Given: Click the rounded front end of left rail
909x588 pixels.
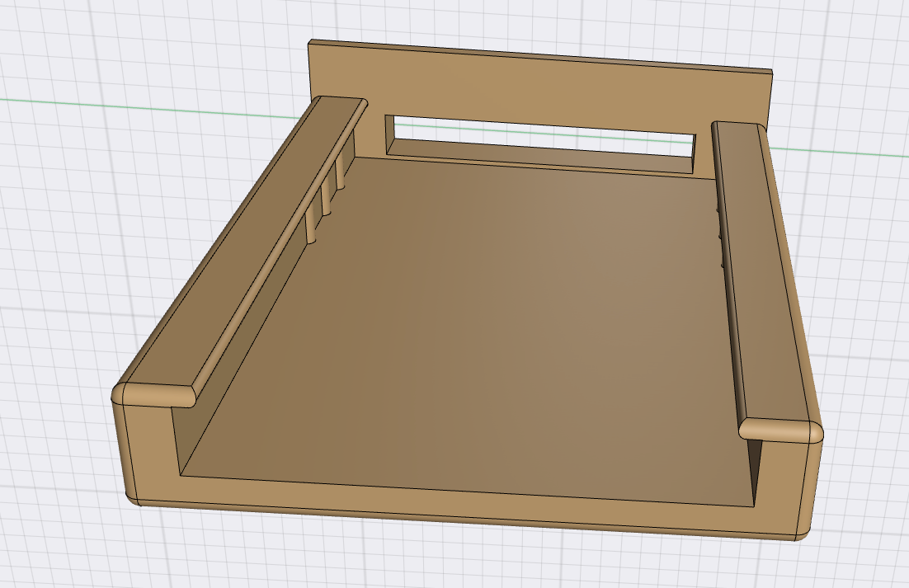Looking at the screenshot, I should tap(158, 394).
